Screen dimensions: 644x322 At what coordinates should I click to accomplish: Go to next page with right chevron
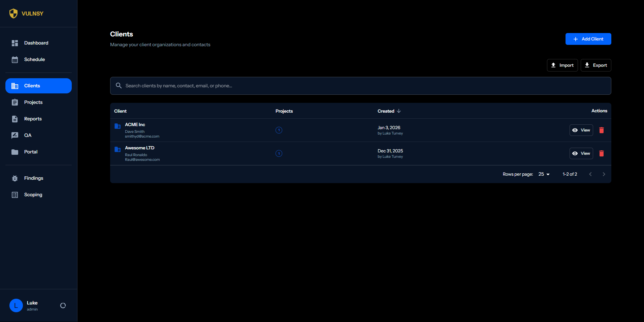point(604,174)
